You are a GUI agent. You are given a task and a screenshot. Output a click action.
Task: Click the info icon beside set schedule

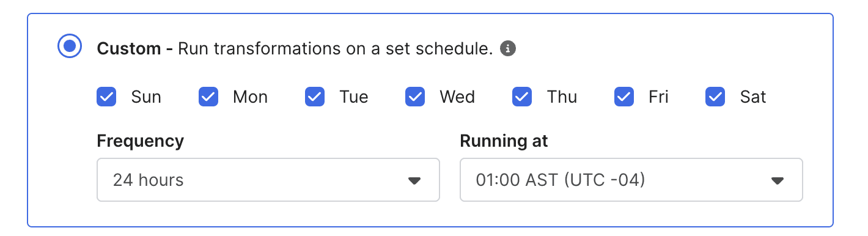507,48
